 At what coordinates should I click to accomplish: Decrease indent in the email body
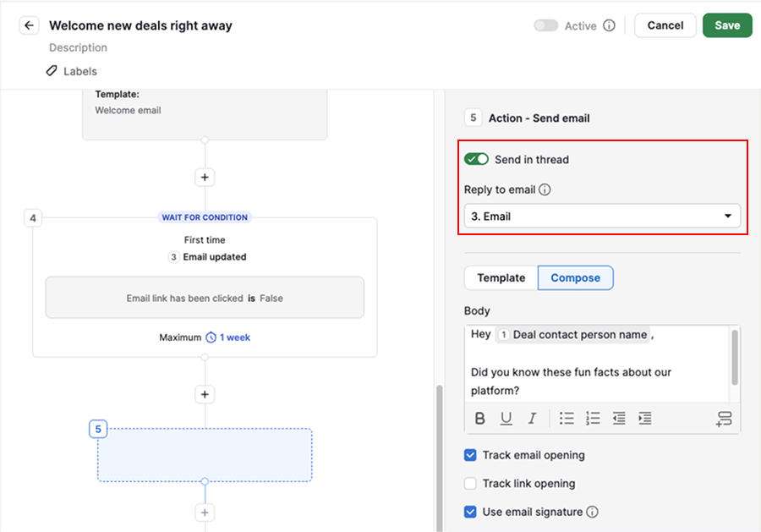click(x=619, y=418)
